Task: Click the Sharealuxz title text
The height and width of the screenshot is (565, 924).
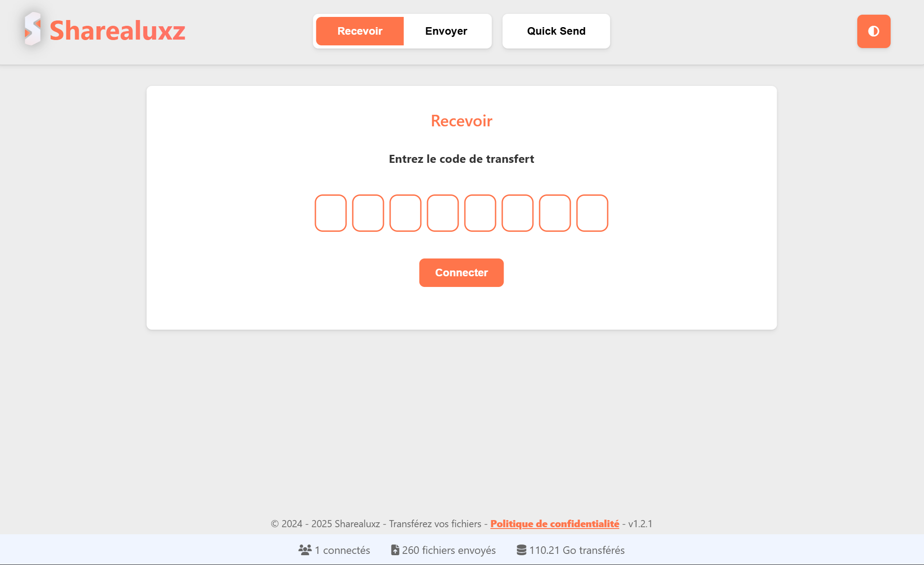Action: tap(118, 31)
